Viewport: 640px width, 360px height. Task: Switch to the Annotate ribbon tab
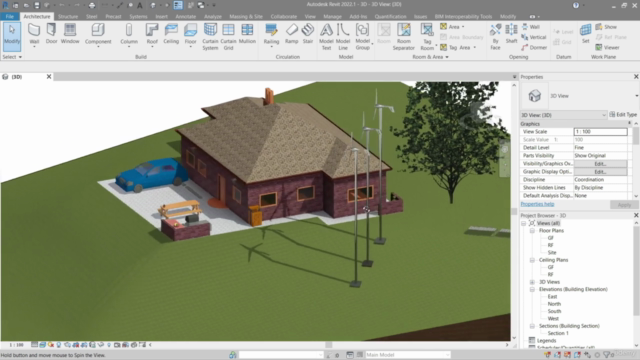(186, 16)
